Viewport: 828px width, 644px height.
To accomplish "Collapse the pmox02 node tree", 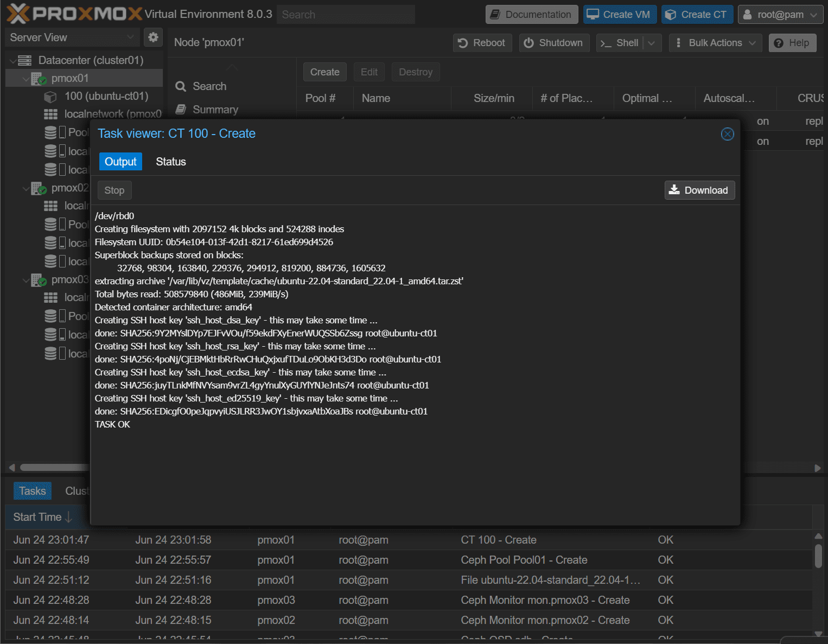I will [x=26, y=188].
